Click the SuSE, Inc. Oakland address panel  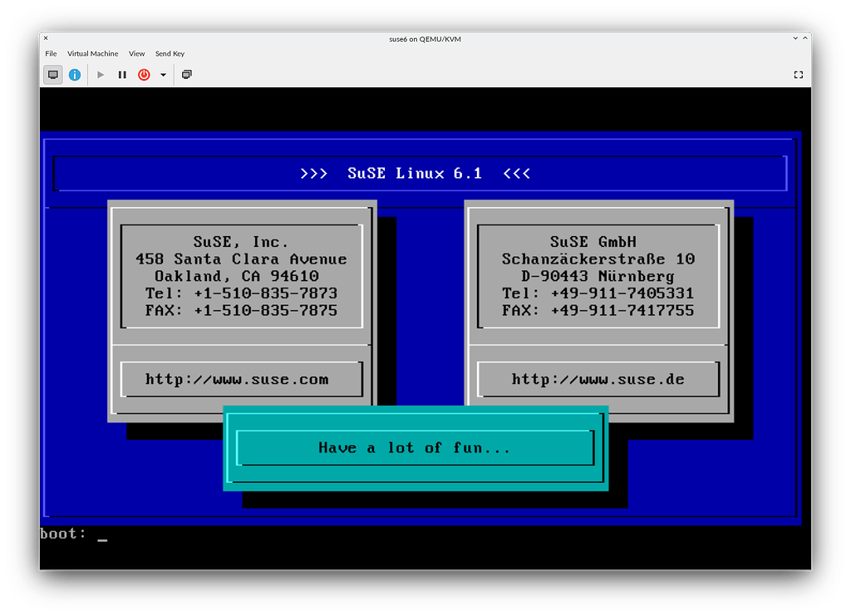[x=241, y=276]
